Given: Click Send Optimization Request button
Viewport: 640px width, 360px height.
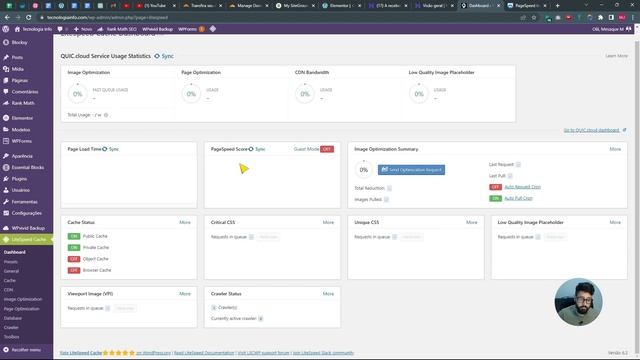Looking at the screenshot, I should click(x=411, y=170).
